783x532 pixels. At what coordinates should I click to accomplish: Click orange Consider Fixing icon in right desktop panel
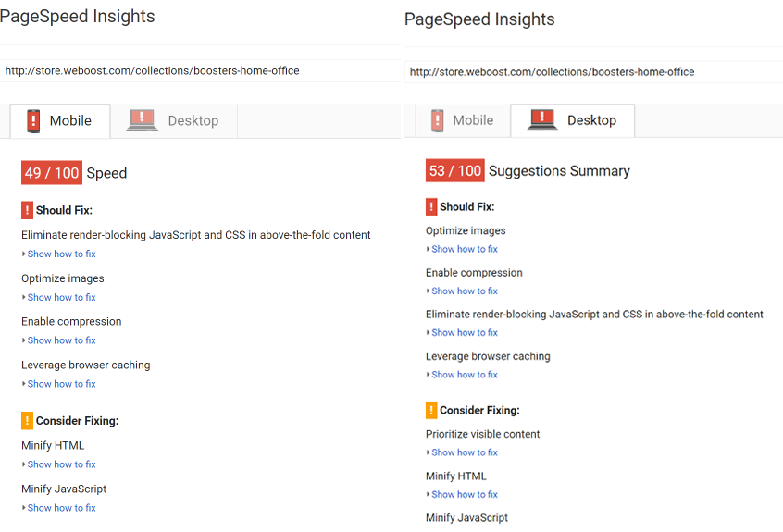pyautogui.click(x=431, y=410)
